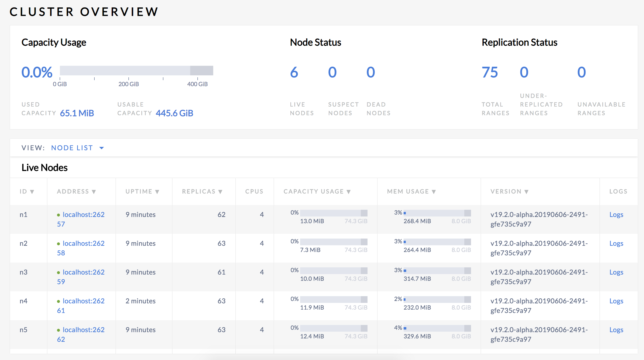Sort nodes by the Replicas column
The width and height of the screenshot is (644, 360).
(201, 191)
